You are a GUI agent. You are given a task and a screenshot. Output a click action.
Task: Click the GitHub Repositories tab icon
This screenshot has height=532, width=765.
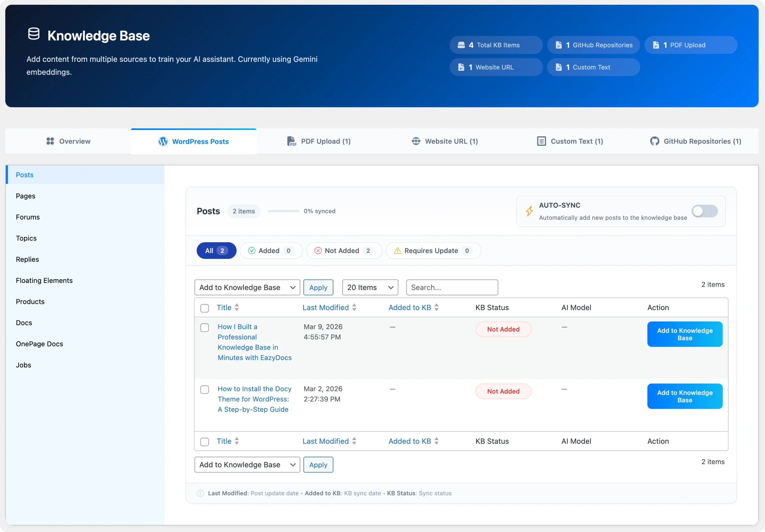click(654, 141)
